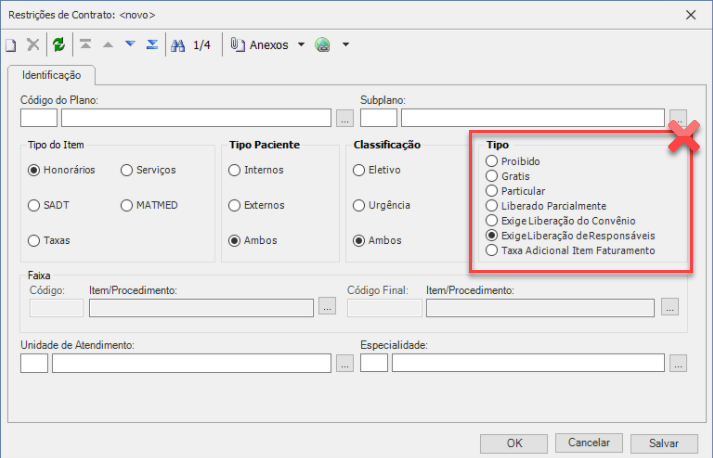
Task: Click first Item/Procedimento field in Faixa
Action: tap(201, 308)
